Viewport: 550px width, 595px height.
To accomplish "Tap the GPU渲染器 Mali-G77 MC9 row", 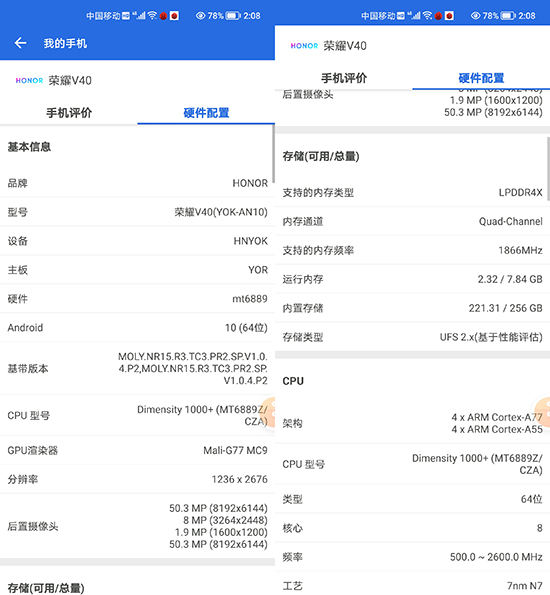I will 137,450.
